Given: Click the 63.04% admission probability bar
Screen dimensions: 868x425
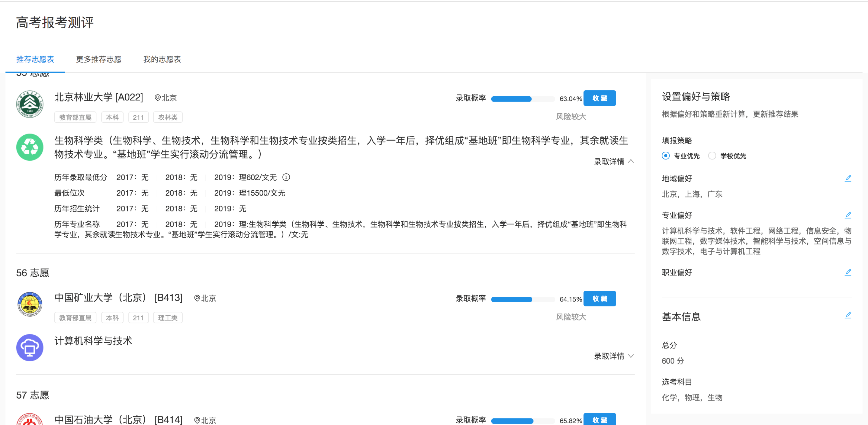Looking at the screenshot, I should click(x=523, y=99).
